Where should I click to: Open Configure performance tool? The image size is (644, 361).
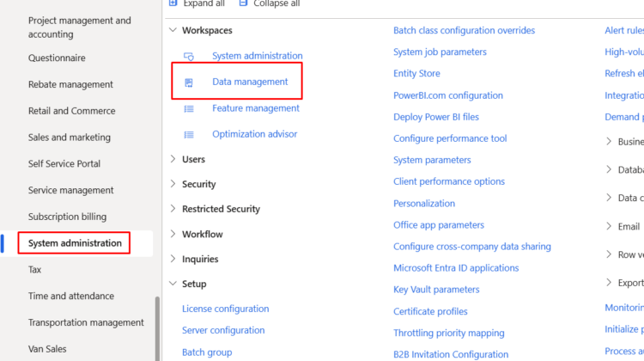point(450,138)
